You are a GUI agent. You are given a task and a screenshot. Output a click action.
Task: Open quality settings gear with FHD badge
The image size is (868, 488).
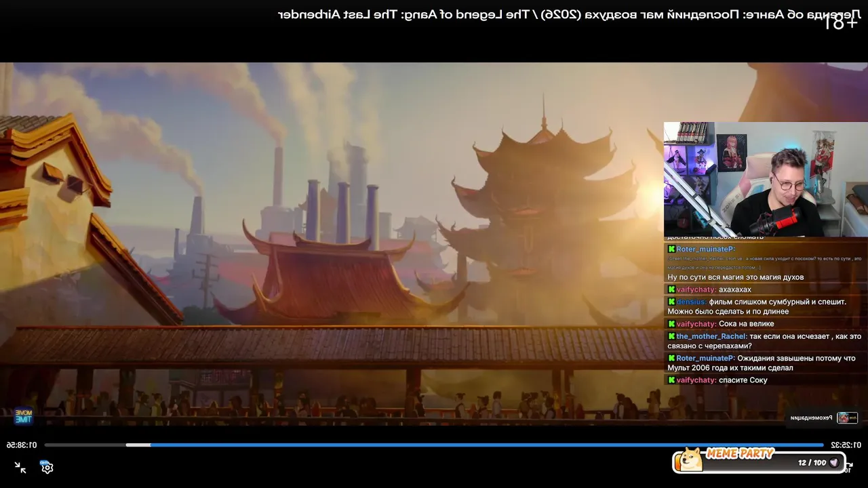tap(46, 467)
